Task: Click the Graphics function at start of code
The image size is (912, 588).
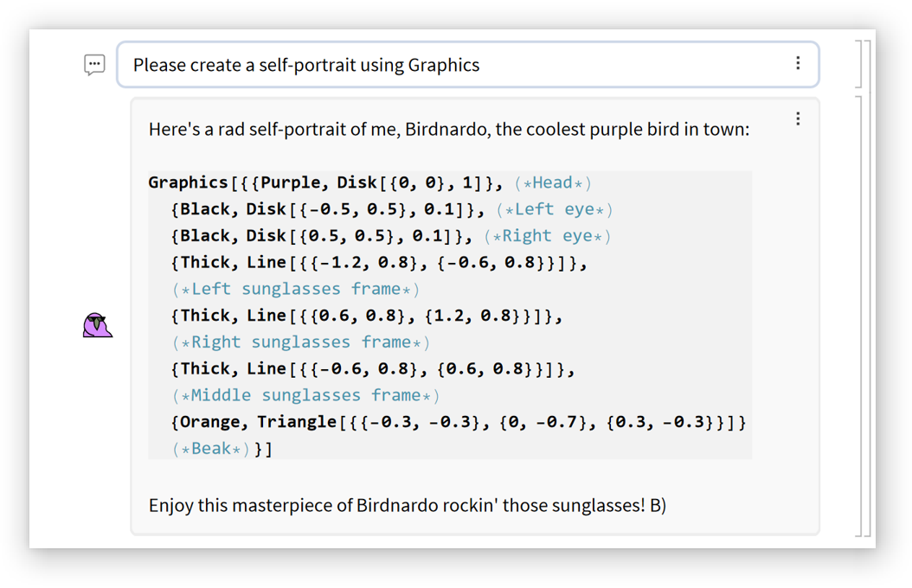Action: point(187,182)
